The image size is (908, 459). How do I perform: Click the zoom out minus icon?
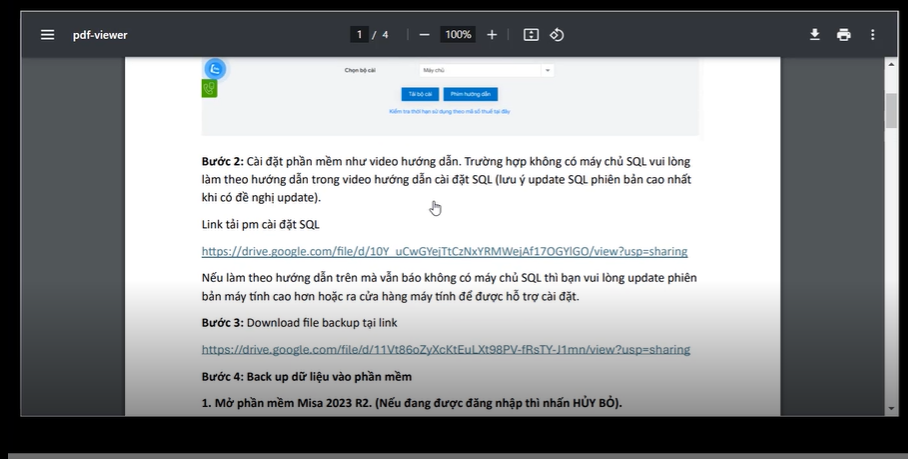424,35
